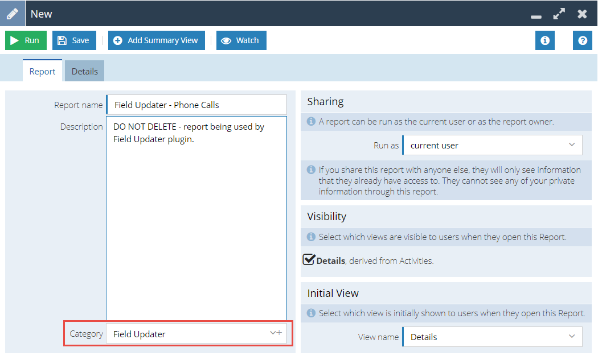Click Add Summary View button
Screen dimensions: 598x364
(x=156, y=40)
